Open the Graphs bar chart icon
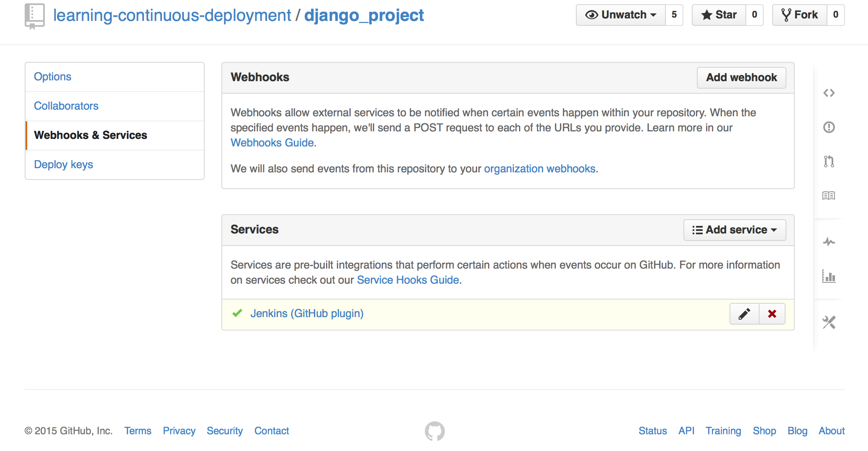 pos(829,276)
